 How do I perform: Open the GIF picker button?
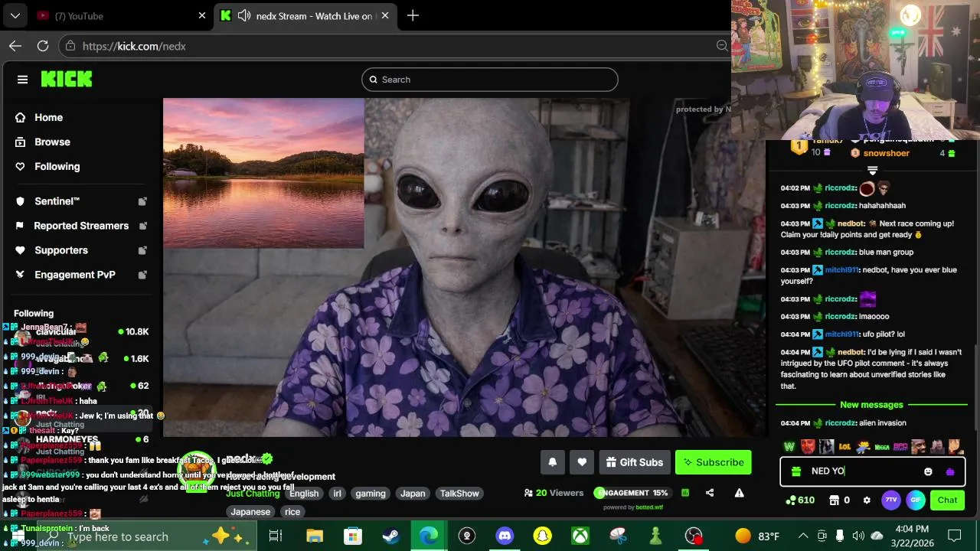click(916, 500)
